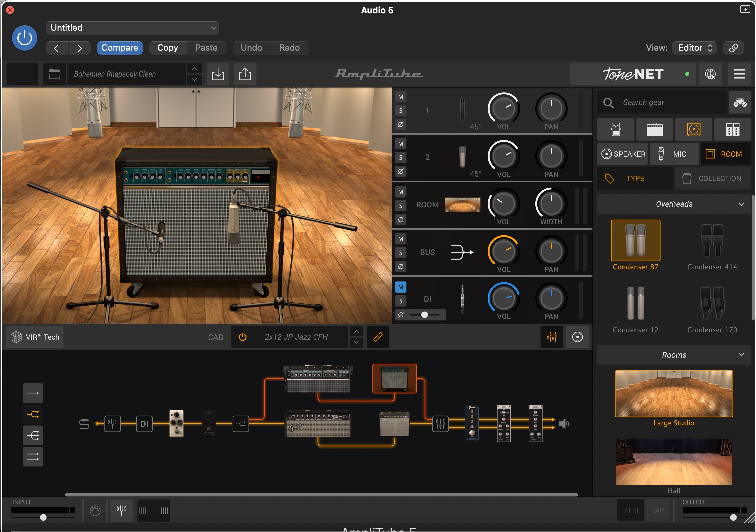This screenshot has height=532, width=756.
Task: Select the serial signal routing layout
Action: click(33, 393)
